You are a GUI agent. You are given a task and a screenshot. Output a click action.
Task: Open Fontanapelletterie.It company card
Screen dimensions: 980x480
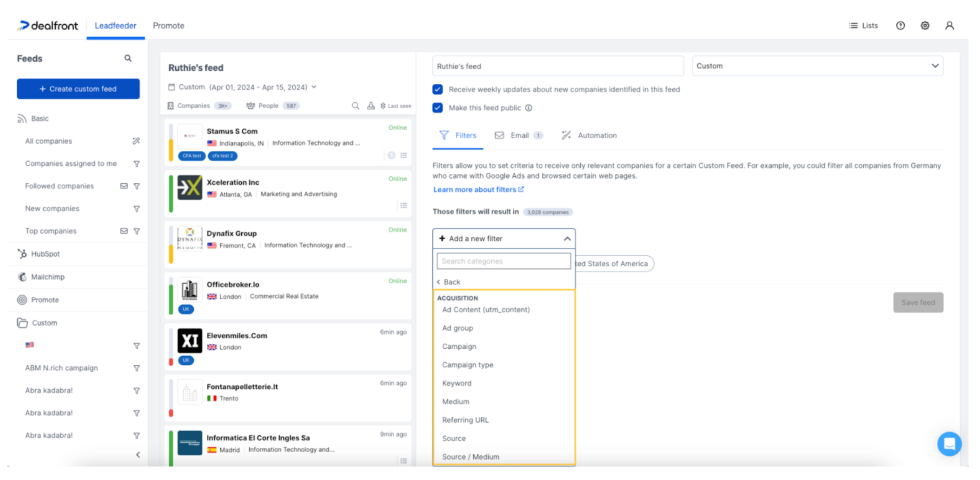[x=288, y=398]
